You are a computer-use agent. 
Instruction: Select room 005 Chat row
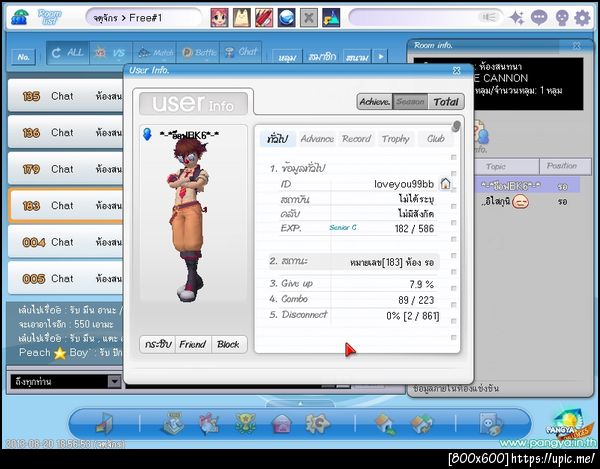coord(66,278)
